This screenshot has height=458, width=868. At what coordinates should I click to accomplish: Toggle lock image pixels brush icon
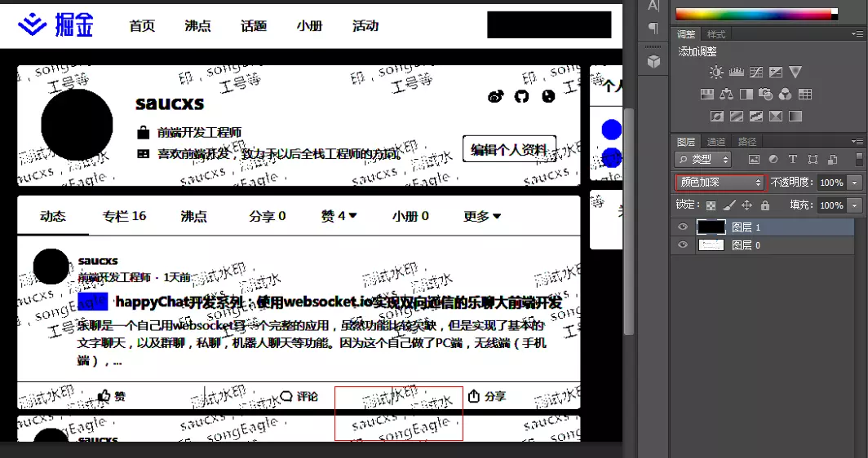[x=729, y=205]
